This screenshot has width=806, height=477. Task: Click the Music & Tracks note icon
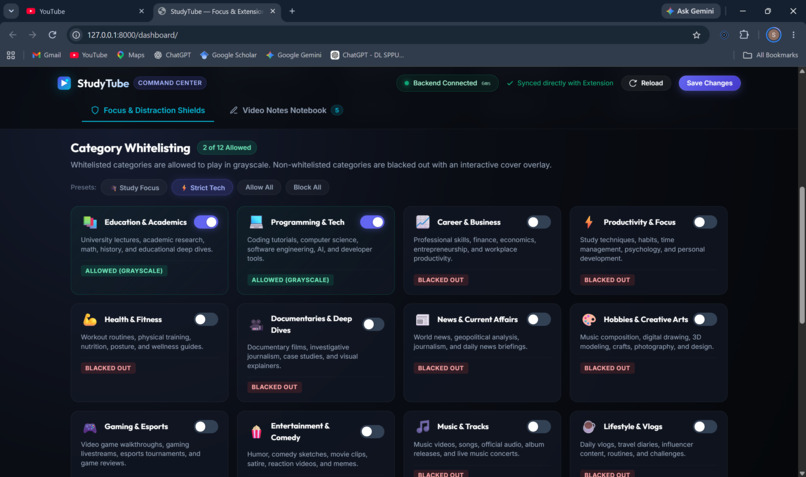423,427
